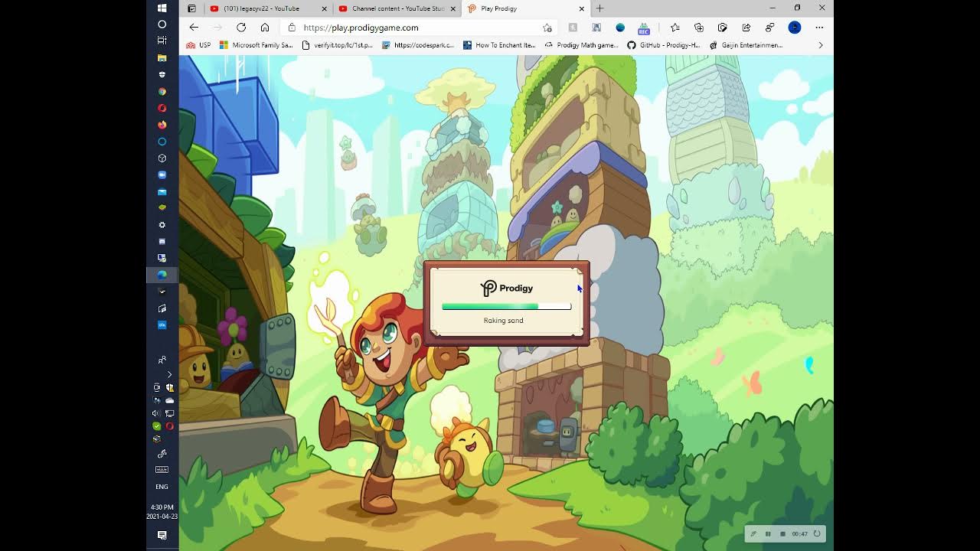The height and width of the screenshot is (551, 980).
Task: Open a new browser tab
Action: coord(599,8)
